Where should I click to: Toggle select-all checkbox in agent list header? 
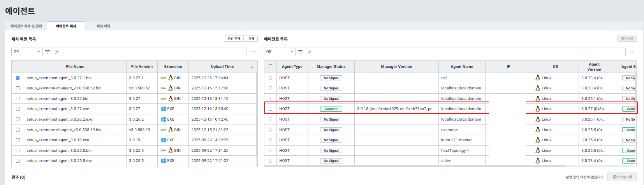pyautogui.click(x=271, y=66)
